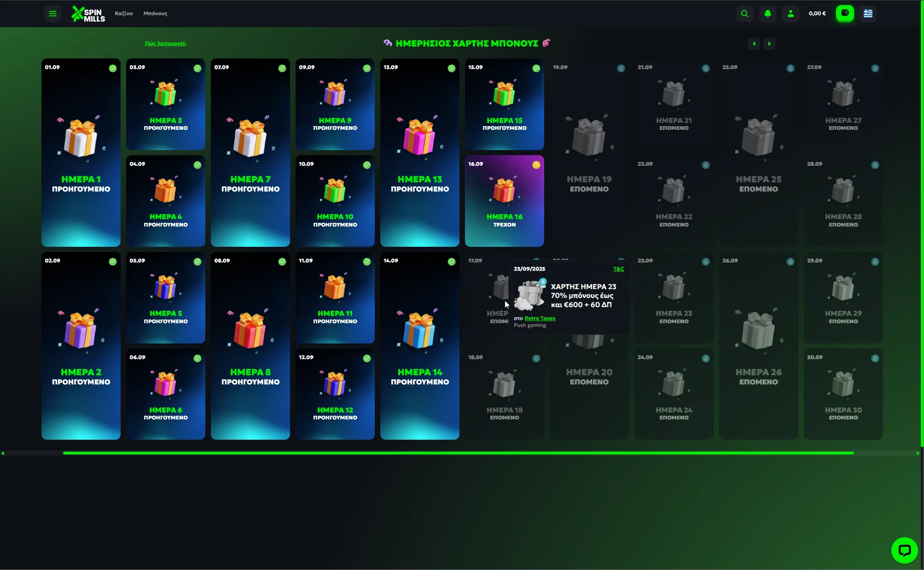924x570 pixels.
Task: Go to next calendar page arrow
Action: [x=769, y=44]
